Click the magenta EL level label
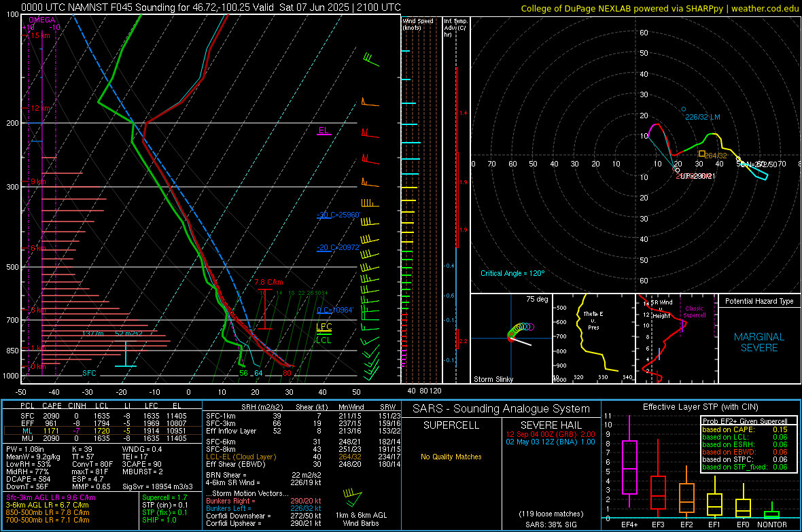802x532 pixels. [324, 130]
